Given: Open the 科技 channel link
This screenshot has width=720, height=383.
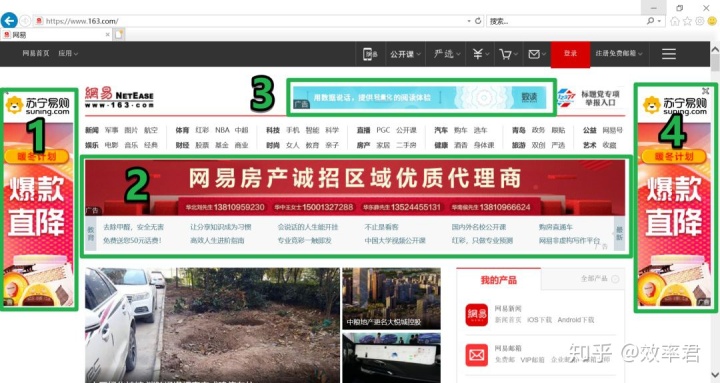Looking at the screenshot, I should click(273, 130).
